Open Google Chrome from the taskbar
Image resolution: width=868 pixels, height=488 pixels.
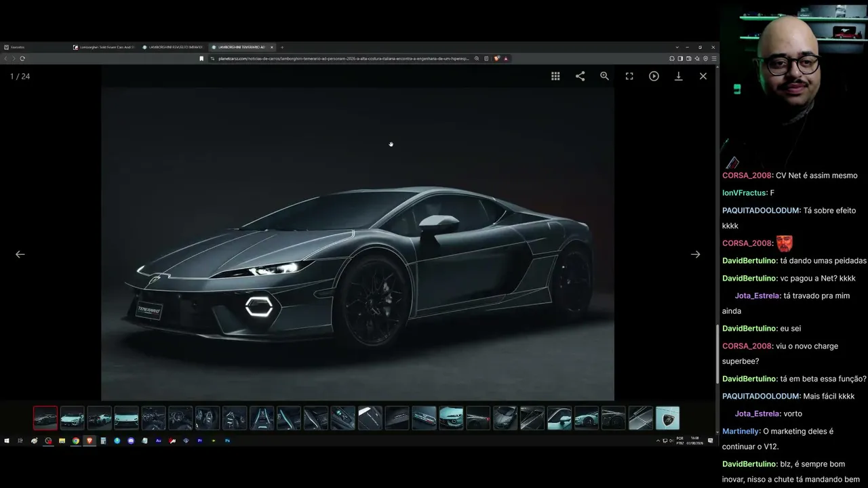76,441
